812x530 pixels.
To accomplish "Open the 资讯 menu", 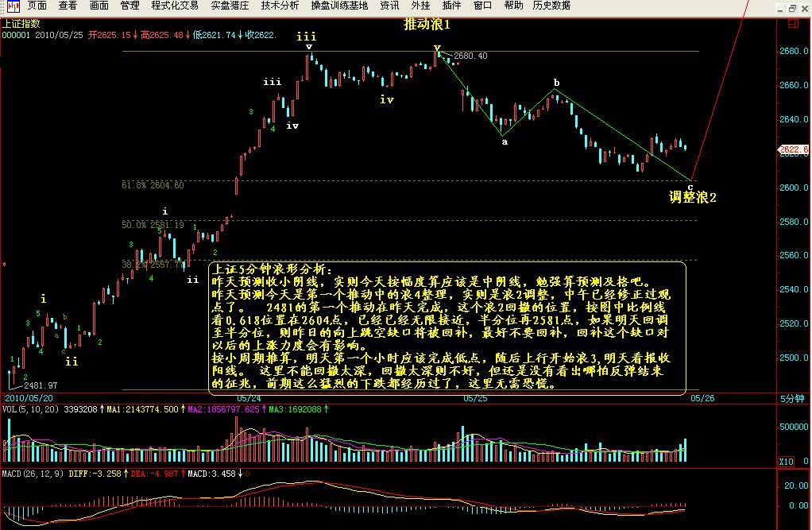I will click(389, 6).
